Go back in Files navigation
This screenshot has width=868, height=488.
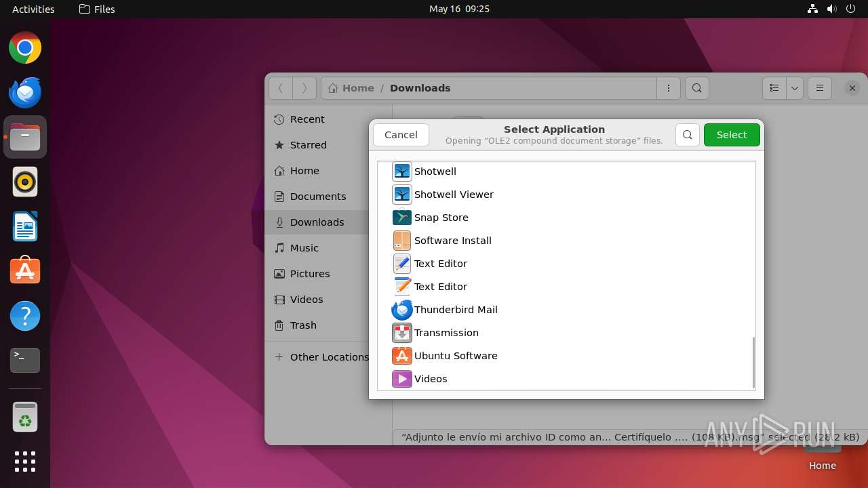pos(281,88)
